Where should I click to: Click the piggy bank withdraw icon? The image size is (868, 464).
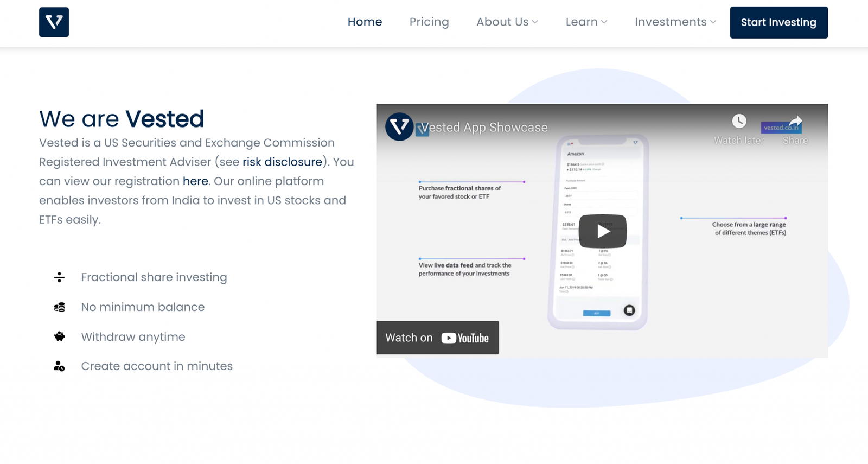[x=60, y=336]
